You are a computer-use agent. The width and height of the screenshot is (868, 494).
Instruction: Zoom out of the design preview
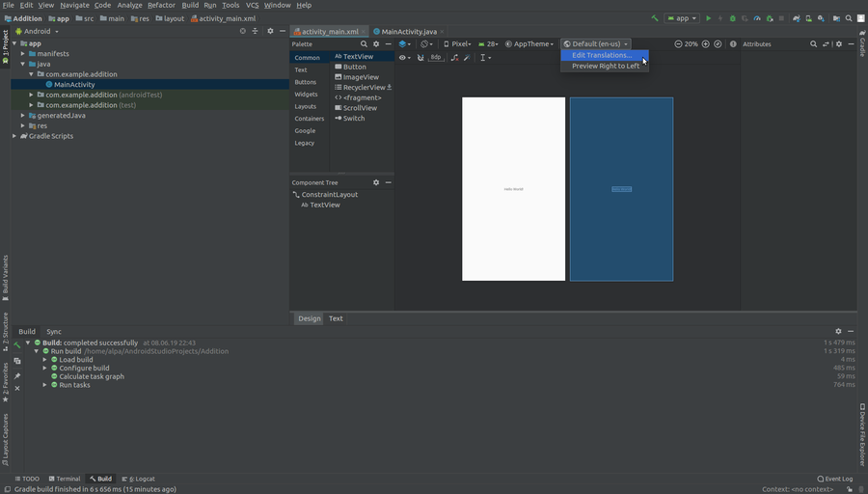678,44
